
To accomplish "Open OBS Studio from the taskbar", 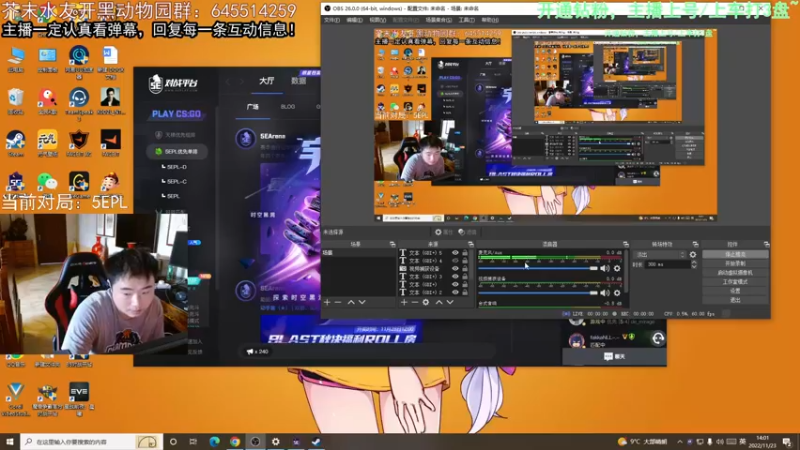I will (256, 441).
